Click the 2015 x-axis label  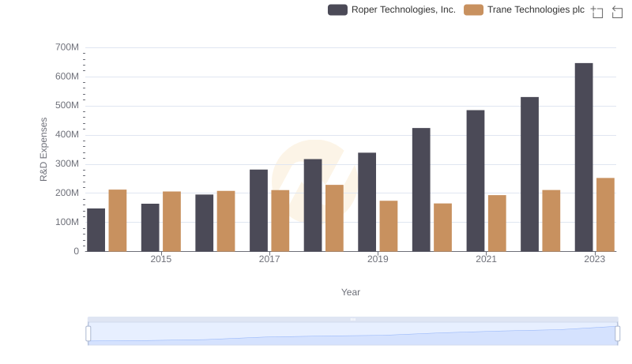click(161, 259)
